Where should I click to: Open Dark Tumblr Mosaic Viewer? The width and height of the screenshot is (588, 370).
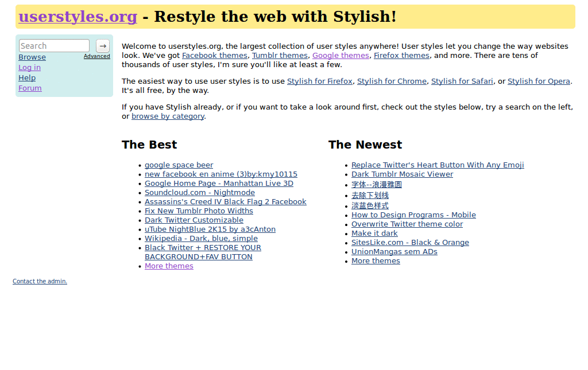[x=403, y=174]
